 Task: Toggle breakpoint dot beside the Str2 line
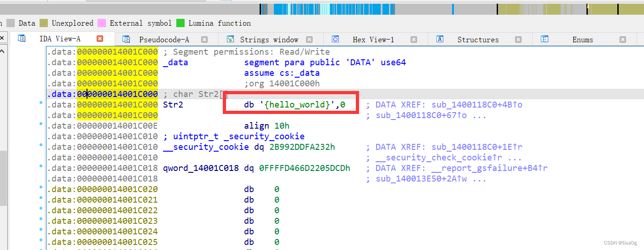(x=41, y=104)
